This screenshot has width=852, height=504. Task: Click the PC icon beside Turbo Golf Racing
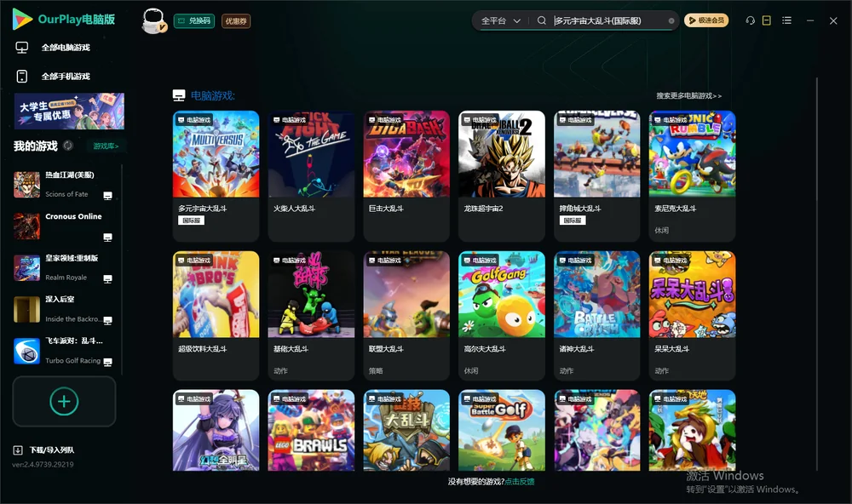(x=107, y=363)
